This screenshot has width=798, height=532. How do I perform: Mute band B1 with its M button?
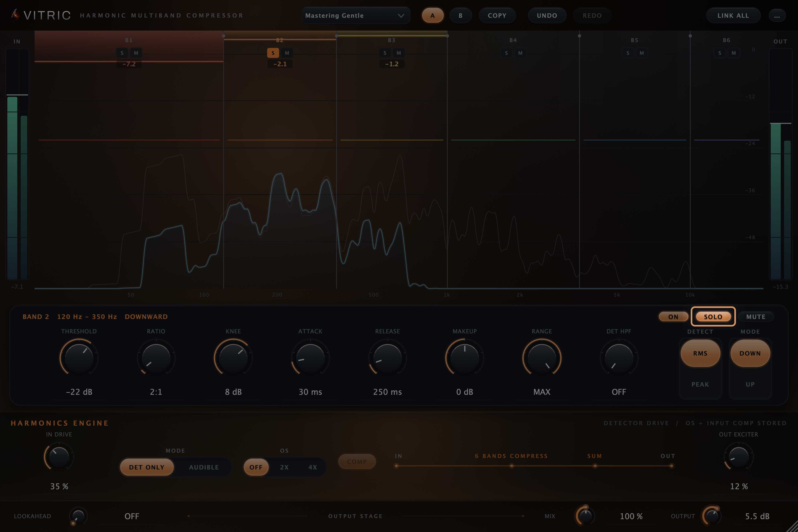(136, 53)
